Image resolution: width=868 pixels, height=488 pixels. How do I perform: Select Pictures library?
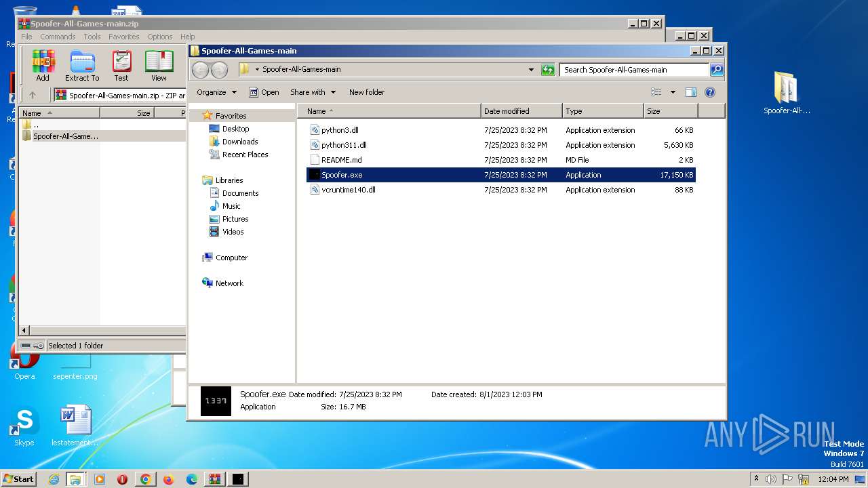pyautogui.click(x=235, y=219)
